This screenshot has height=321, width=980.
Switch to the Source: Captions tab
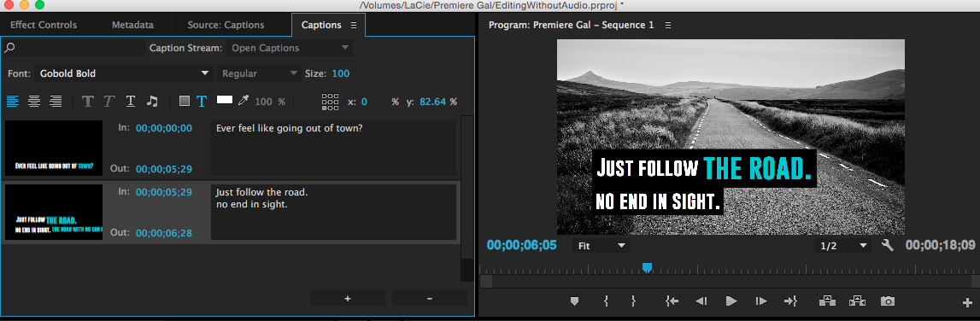click(x=226, y=25)
